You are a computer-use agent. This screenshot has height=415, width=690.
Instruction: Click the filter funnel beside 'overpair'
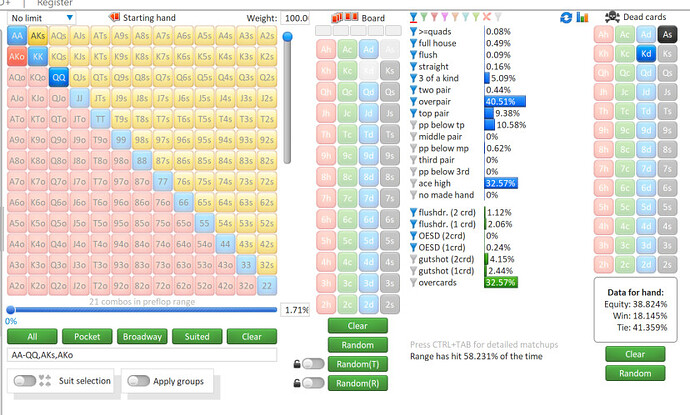coord(416,101)
